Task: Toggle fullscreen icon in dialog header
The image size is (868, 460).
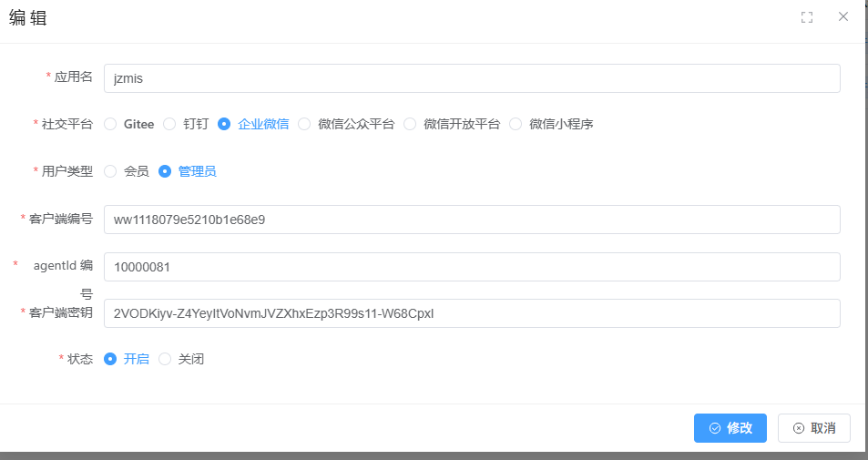Action: [x=806, y=17]
